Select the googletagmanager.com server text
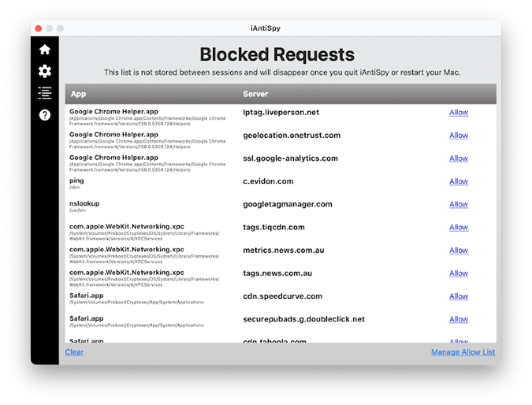Viewport: 532px width, 405px height. point(287,204)
